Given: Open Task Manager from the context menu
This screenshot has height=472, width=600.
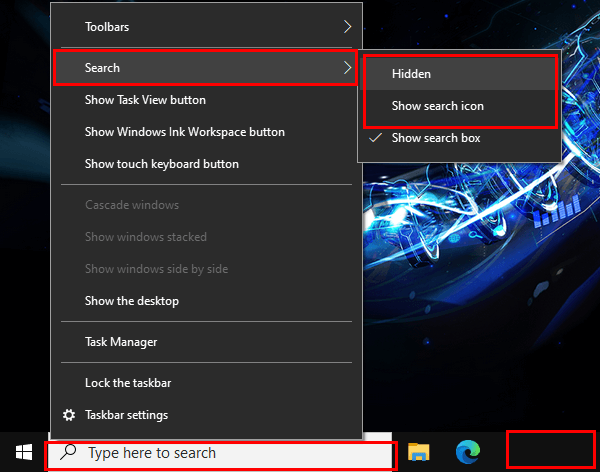Looking at the screenshot, I should (121, 342).
